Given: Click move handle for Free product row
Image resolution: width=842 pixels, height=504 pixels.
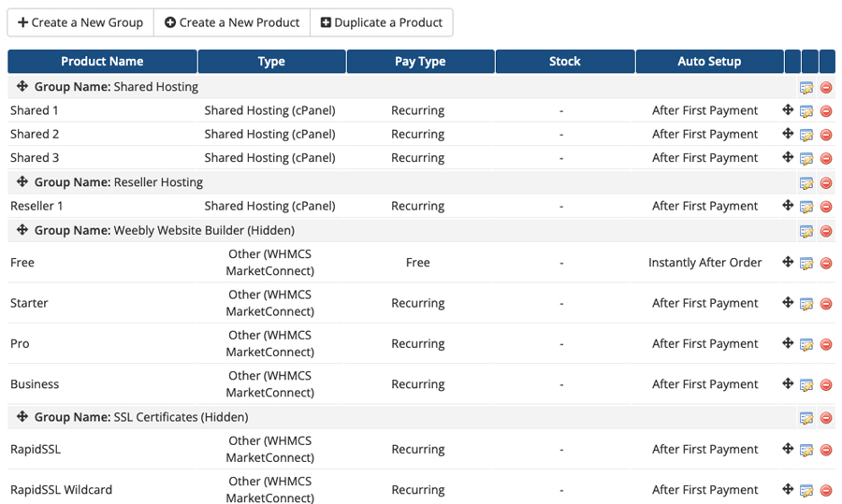Looking at the screenshot, I should tap(788, 262).
